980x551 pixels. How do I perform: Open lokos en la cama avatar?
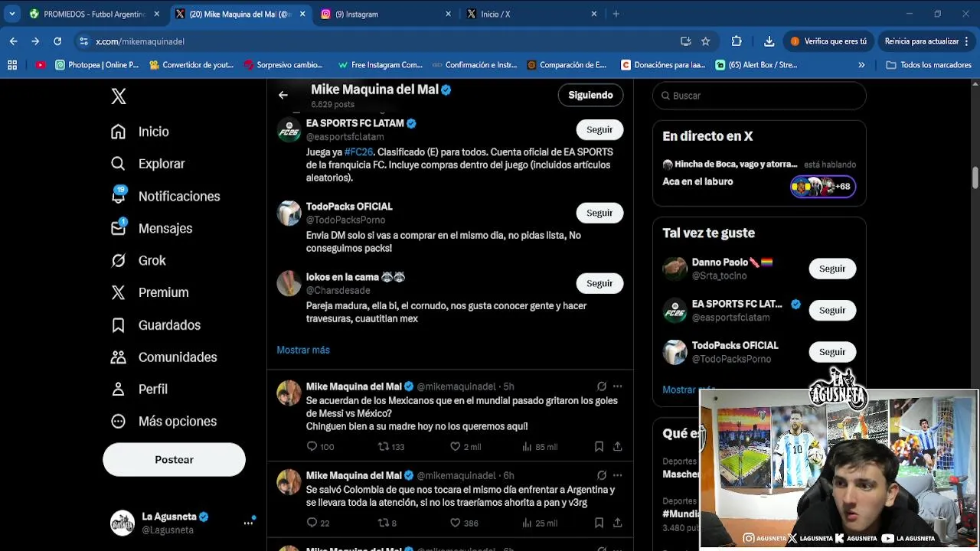click(289, 283)
